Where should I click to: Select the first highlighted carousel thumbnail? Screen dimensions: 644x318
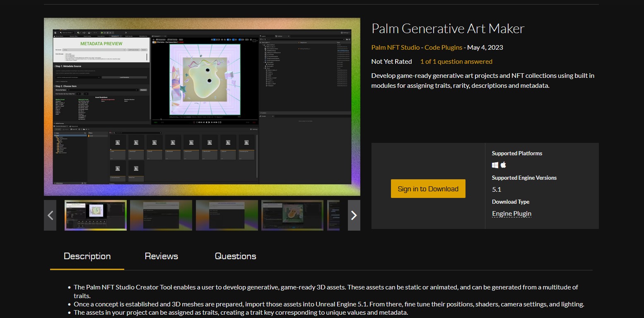click(96, 215)
